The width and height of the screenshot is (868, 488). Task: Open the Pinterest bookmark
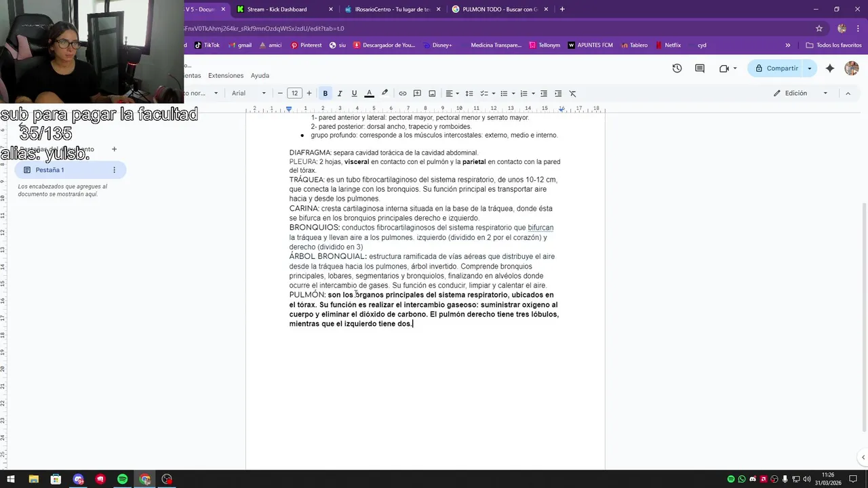point(307,45)
